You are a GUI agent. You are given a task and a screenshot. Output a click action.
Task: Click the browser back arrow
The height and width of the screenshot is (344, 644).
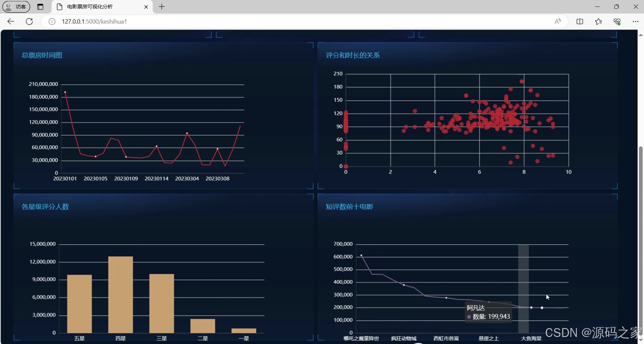pyautogui.click(x=11, y=21)
